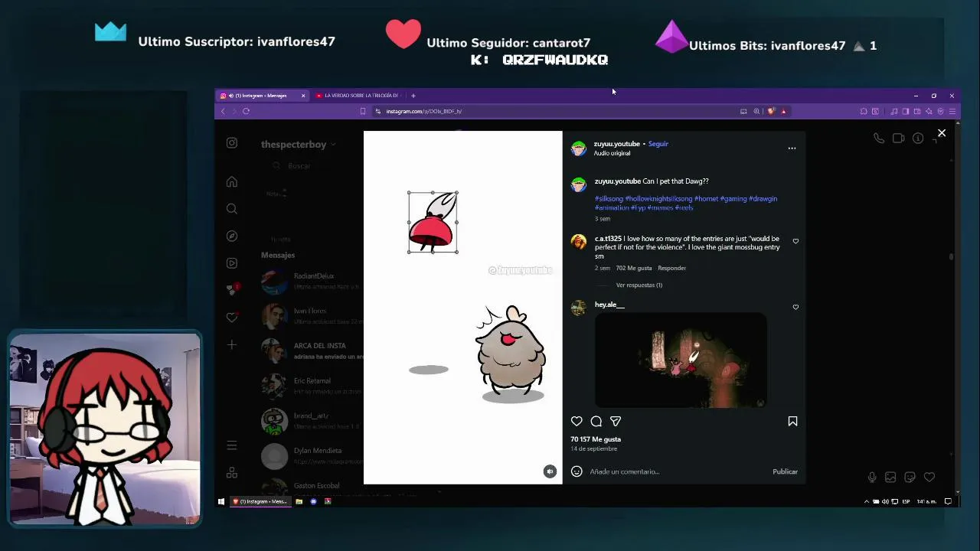This screenshot has width=980, height=551.
Task: View '702 Me gusta' on the comment
Action: 634,268
